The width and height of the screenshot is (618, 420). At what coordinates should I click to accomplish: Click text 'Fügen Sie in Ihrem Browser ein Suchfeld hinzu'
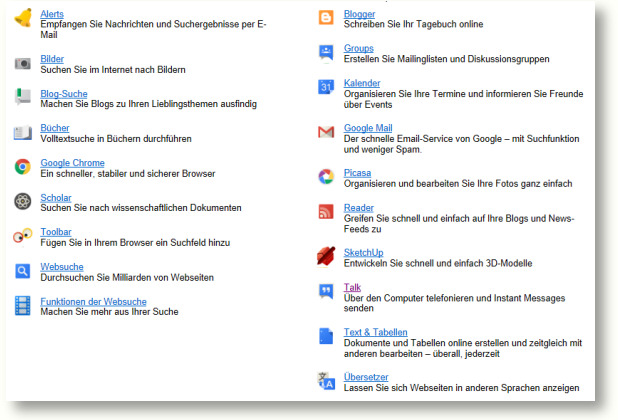pyautogui.click(x=135, y=243)
